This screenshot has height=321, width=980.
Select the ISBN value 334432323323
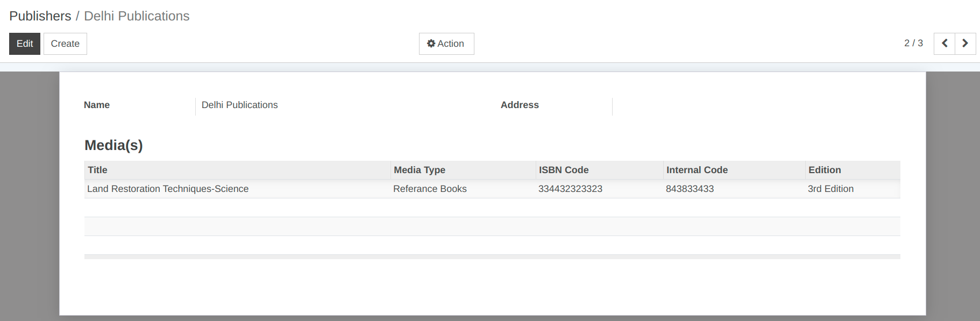point(570,189)
